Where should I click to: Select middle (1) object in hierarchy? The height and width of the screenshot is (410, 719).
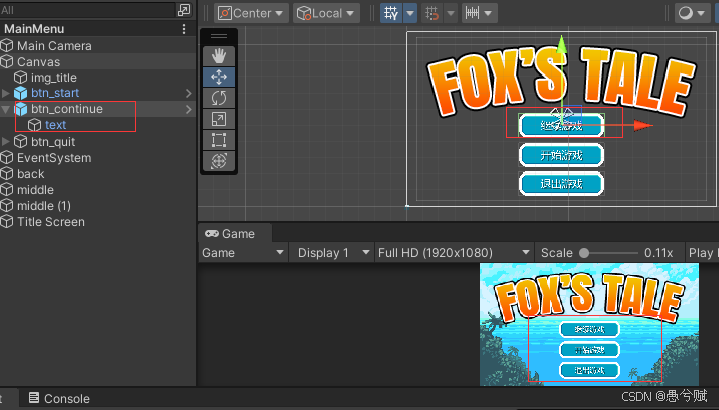pos(44,206)
